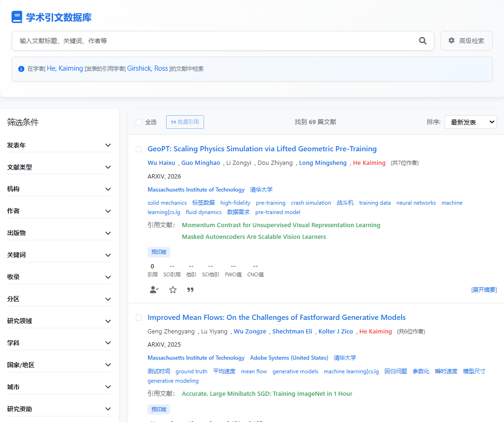
Task: Open the Masked Autoencoders cited paper link
Action: pos(254,237)
